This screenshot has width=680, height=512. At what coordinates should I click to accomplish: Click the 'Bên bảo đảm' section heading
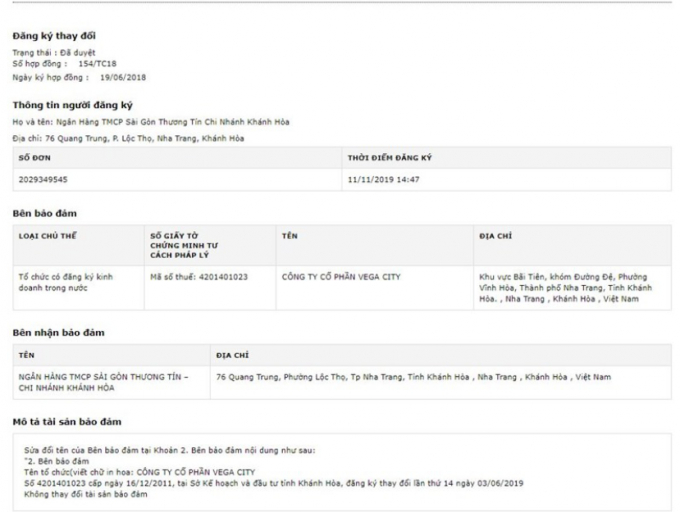pyautogui.click(x=45, y=213)
